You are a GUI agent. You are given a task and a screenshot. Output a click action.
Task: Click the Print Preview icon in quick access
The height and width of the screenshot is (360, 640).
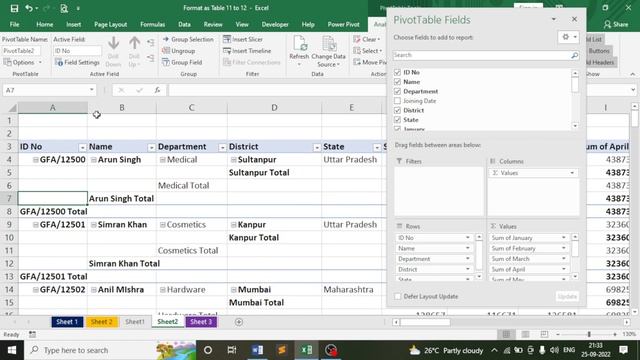[x=64, y=8]
